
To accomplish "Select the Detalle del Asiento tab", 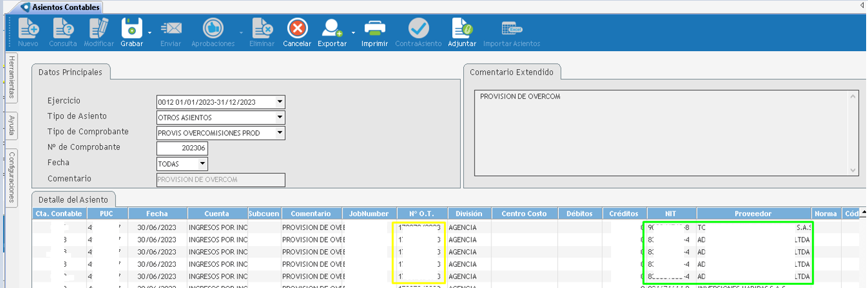I will [74, 199].
